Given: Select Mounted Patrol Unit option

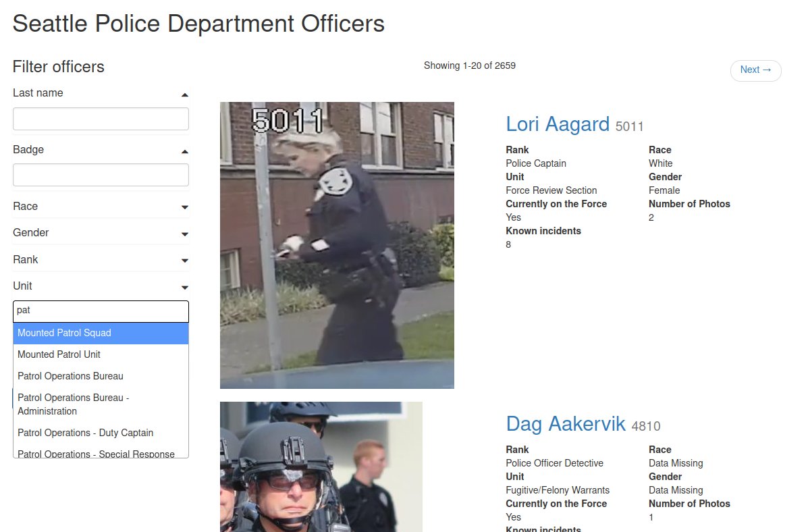Looking at the screenshot, I should [x=101, y=354].
